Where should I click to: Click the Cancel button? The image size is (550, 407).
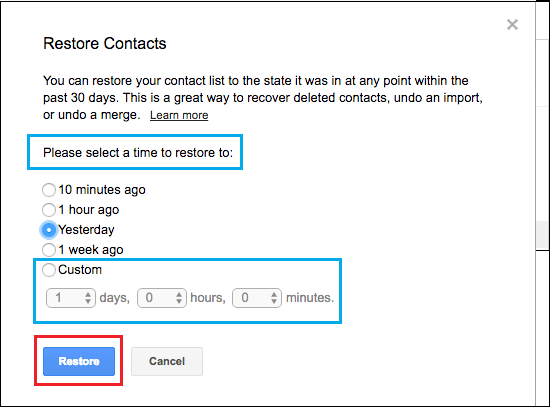tap(167, 361)
